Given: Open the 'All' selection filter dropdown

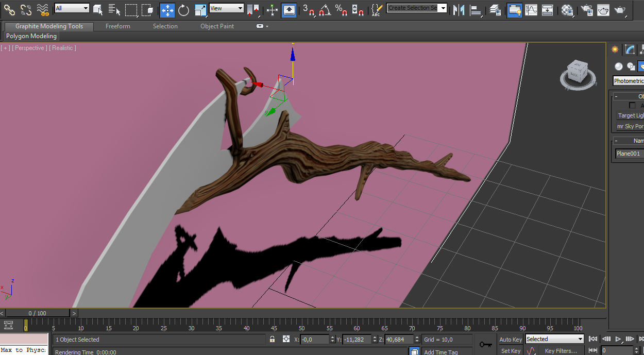Looking at the screenshot, I should point(72,8).
